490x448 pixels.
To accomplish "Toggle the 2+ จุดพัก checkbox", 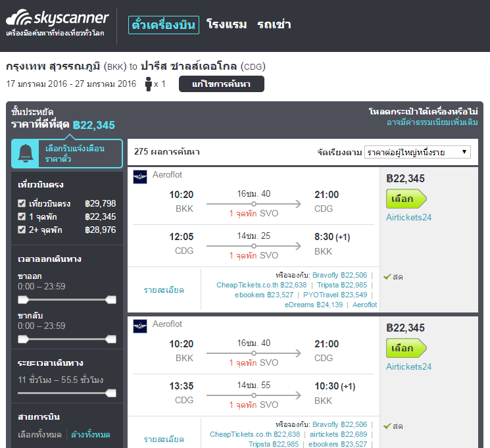I will 22,230.
